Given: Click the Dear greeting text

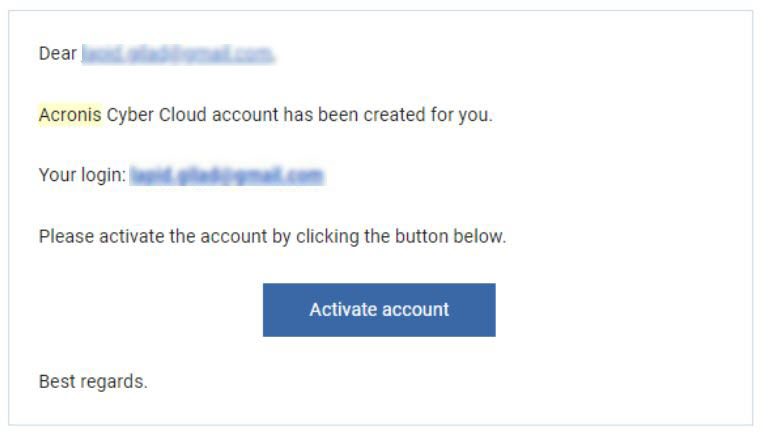Looking at the screenshot, I should [x=58, y=53].
